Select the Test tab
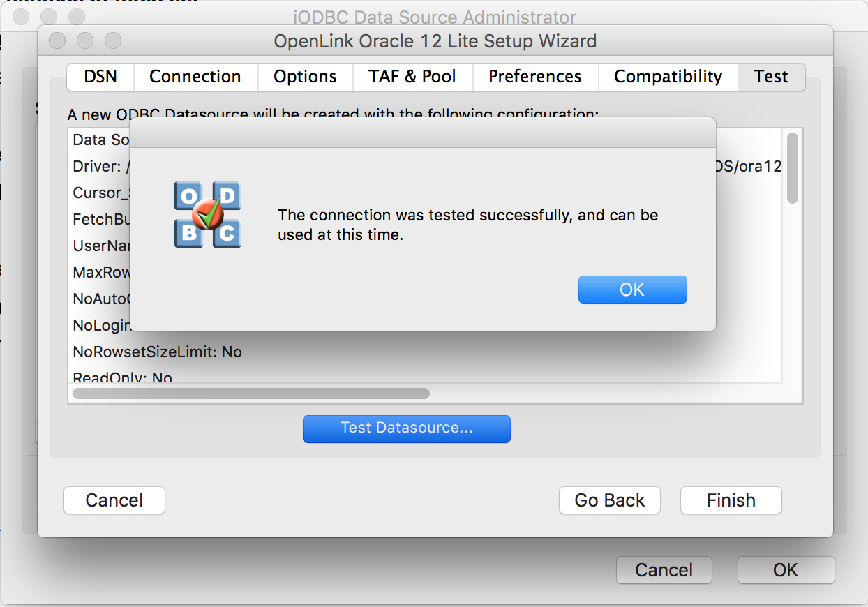The image size is (868, 607). 770,77
